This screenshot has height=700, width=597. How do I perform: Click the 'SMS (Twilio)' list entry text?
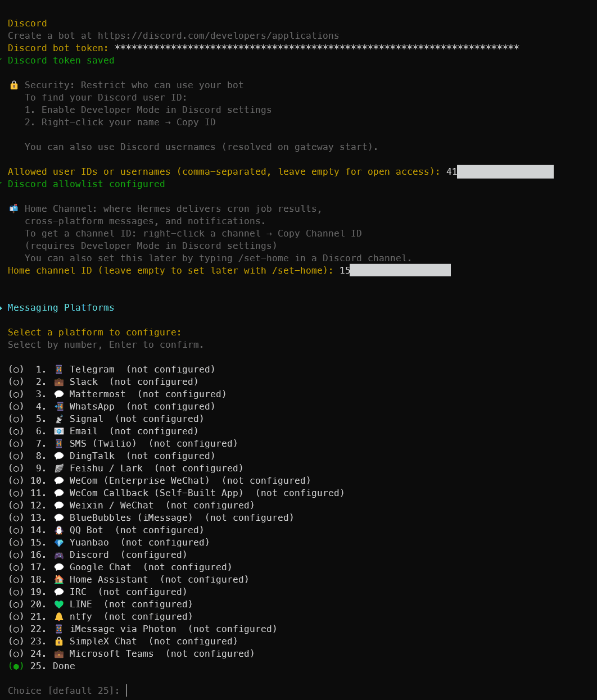103,444
